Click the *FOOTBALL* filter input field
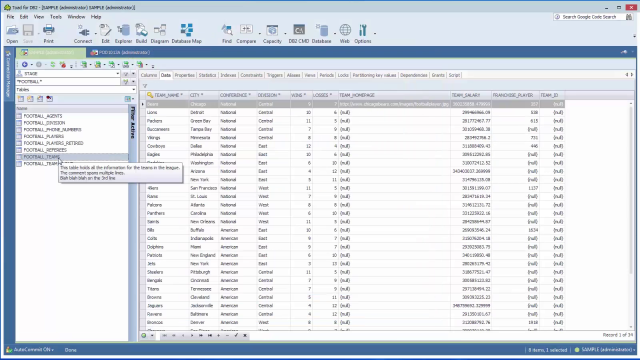 pos(69,82)
